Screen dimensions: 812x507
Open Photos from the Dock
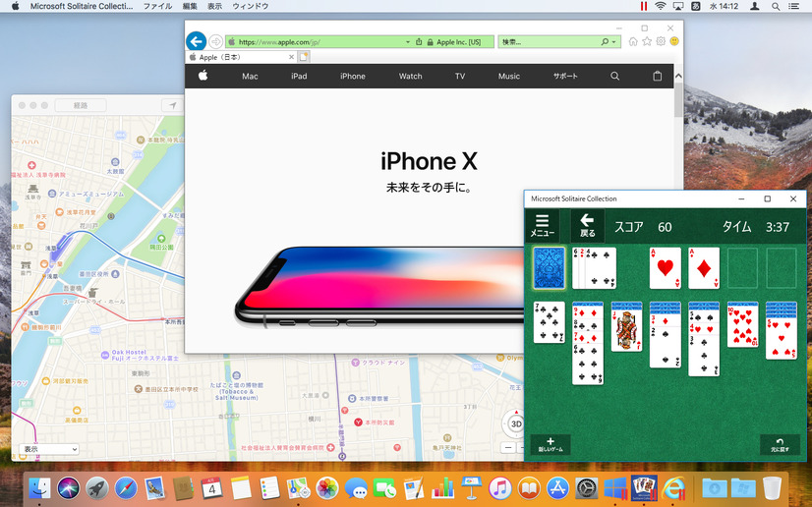point(326,488)
